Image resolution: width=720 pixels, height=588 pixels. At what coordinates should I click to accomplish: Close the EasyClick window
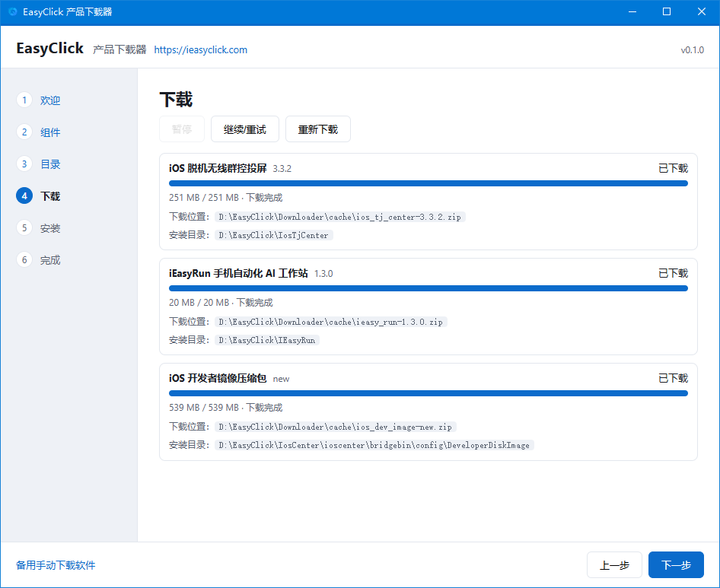pyautogui.click(x=702, y=12)
